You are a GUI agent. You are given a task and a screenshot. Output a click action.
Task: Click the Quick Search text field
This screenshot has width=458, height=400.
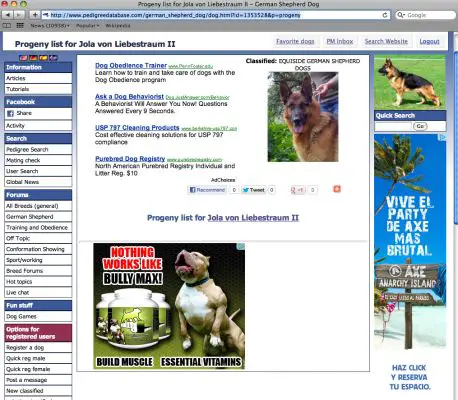(x=393, y=126)
